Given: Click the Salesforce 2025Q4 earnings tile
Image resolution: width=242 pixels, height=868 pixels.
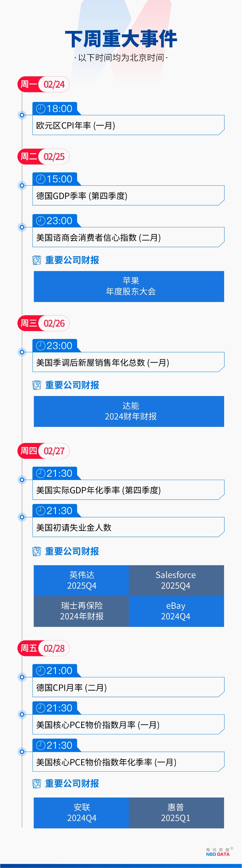Looking at the screenshot, I should pos(176,581).
